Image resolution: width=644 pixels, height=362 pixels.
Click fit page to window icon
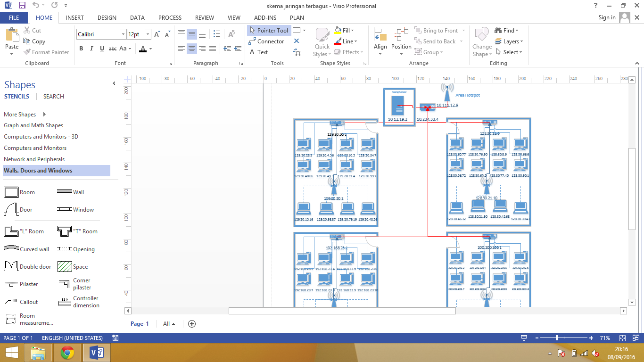(x=623, y=338)
